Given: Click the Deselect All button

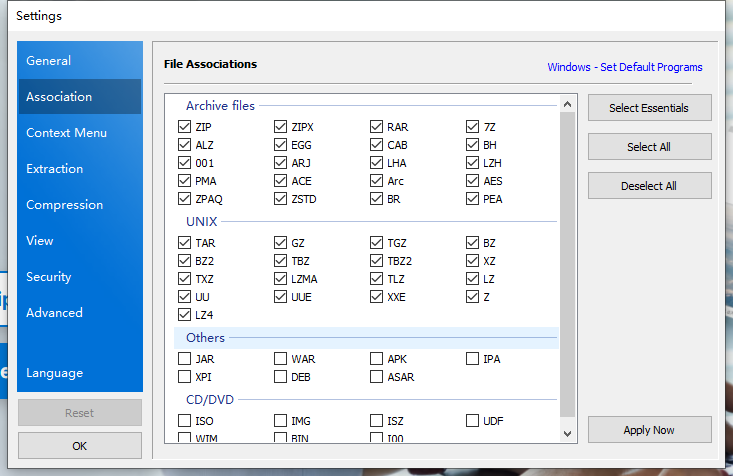Looking at the screenshot, I should 649,186.
